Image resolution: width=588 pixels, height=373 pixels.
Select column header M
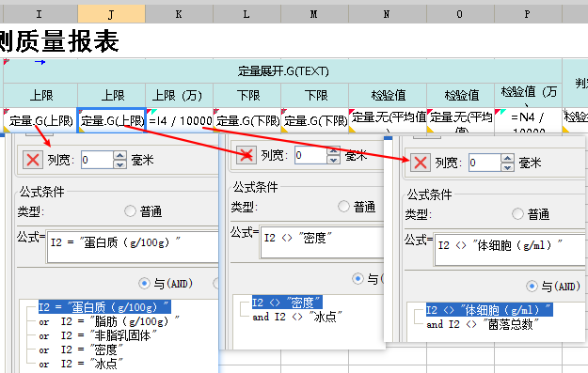click(x=314, y=14)
